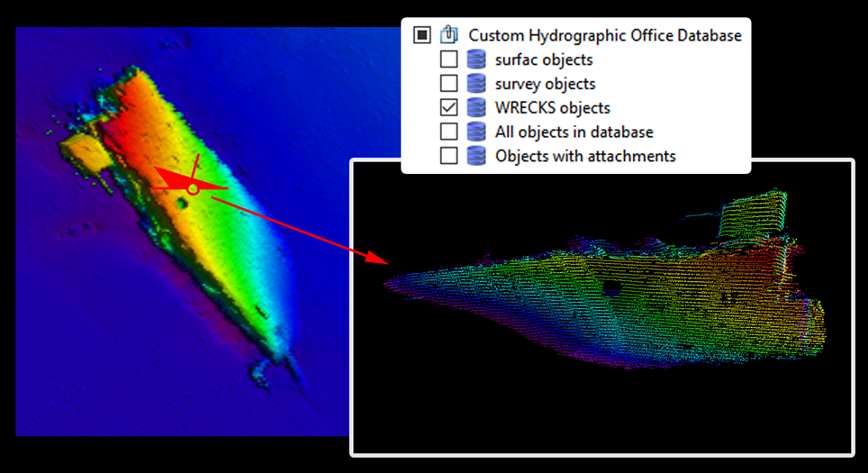Image resolution: width=868 pixels, height=473 pixels.
Task: Enable the survey objects checkbox
Action: pos(448,84)
